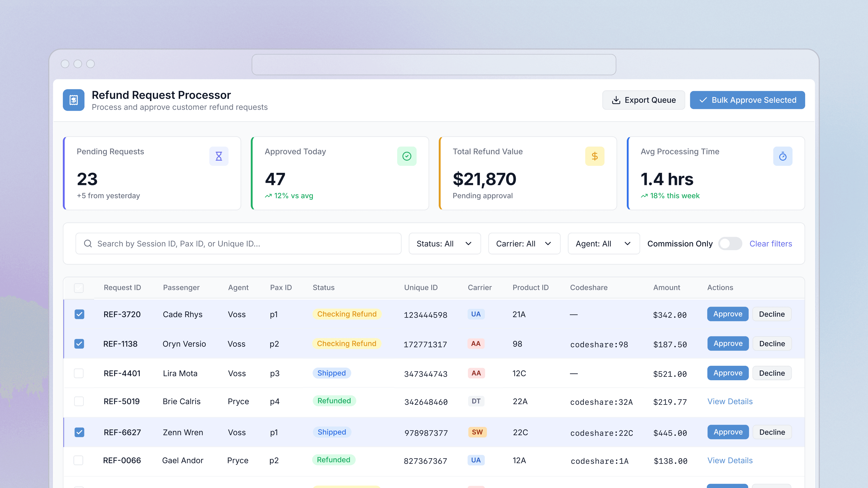Decline refund request REF-6627
This screenshot has width=868, height=488.
pos(772,432)
